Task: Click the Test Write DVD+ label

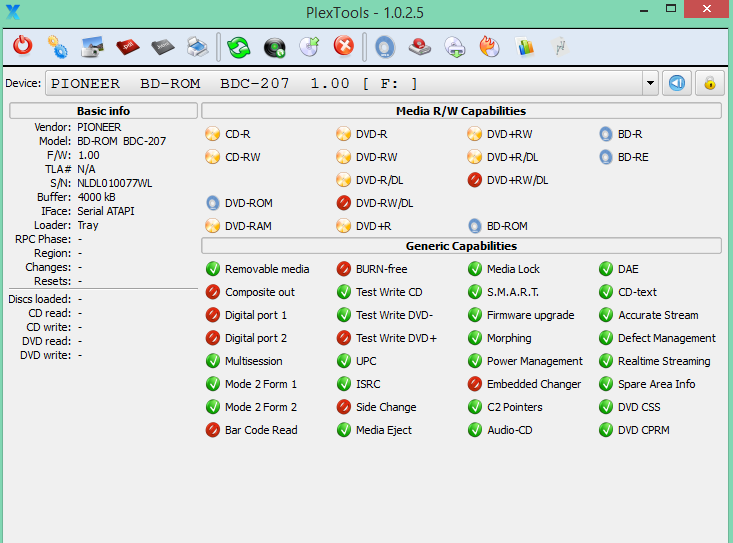Action: [396, 338]
